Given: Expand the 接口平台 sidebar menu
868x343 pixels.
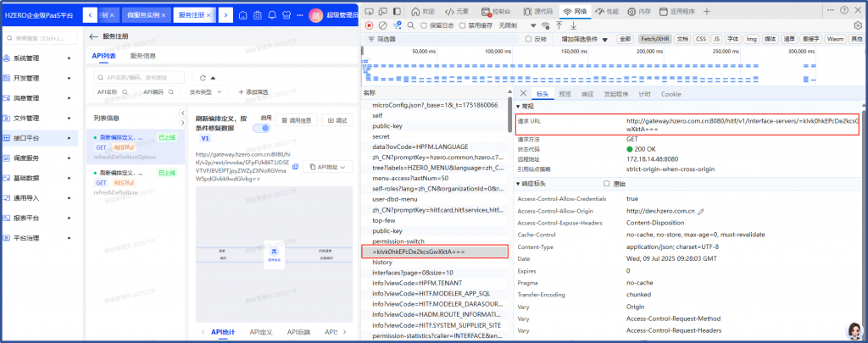Looking at the screenshot, I should coord(38,137).
